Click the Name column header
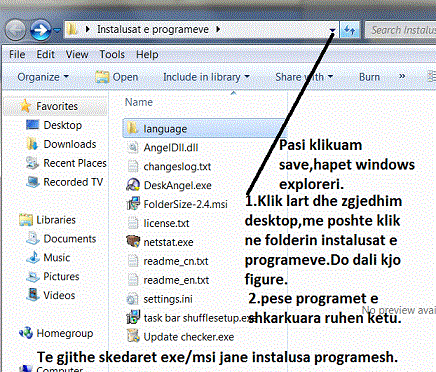Viewport: 436px width, 372px height. [x=139, y=102]
